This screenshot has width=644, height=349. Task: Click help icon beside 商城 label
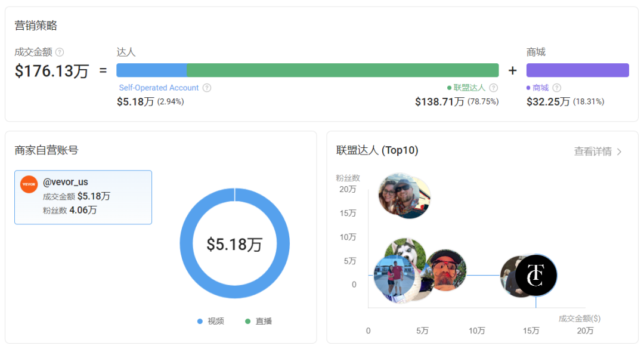click(556, 88)
